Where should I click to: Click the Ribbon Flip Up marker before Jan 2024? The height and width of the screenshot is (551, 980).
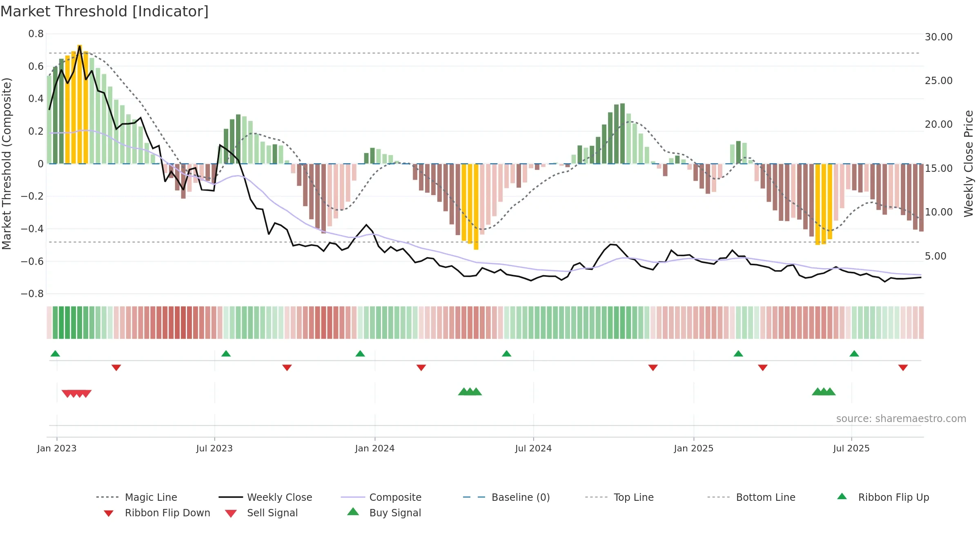click(360, 353)
